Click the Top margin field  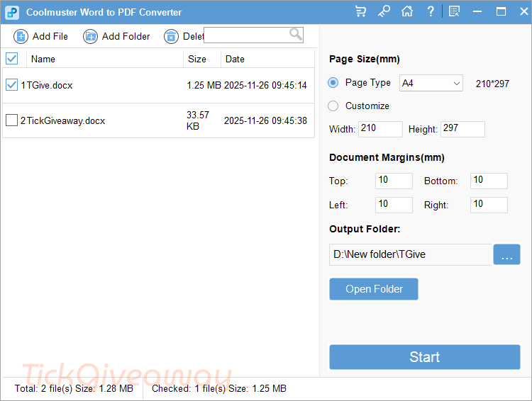[394, 181]
